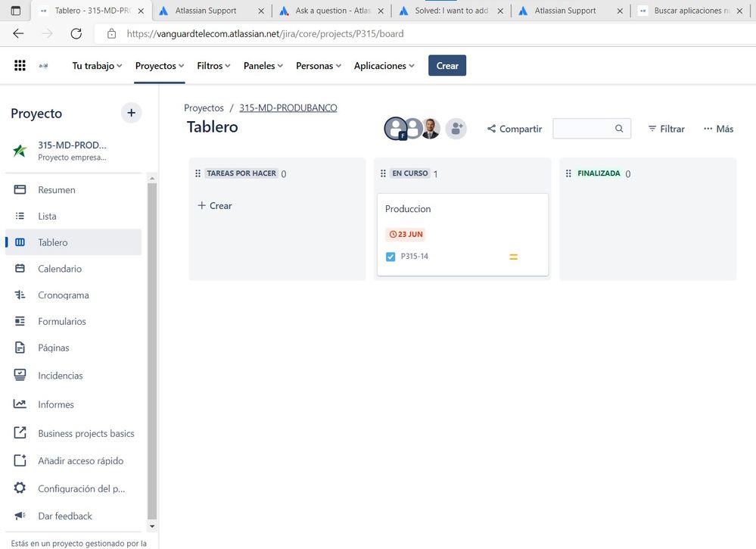The width and height of the screenshot is (756, 549).
Task: Click the site lock icon in the address bar
Action: (111, 34)
